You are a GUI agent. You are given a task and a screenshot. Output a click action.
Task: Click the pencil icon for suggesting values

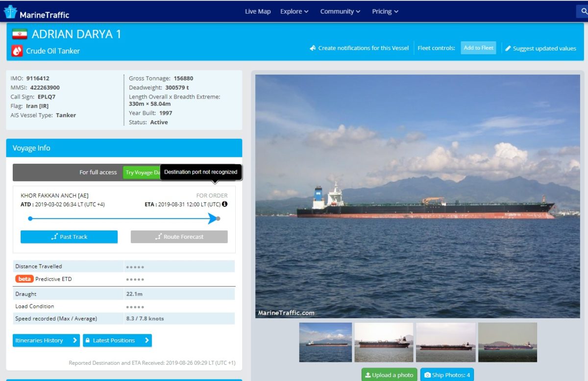click(508, 48)
